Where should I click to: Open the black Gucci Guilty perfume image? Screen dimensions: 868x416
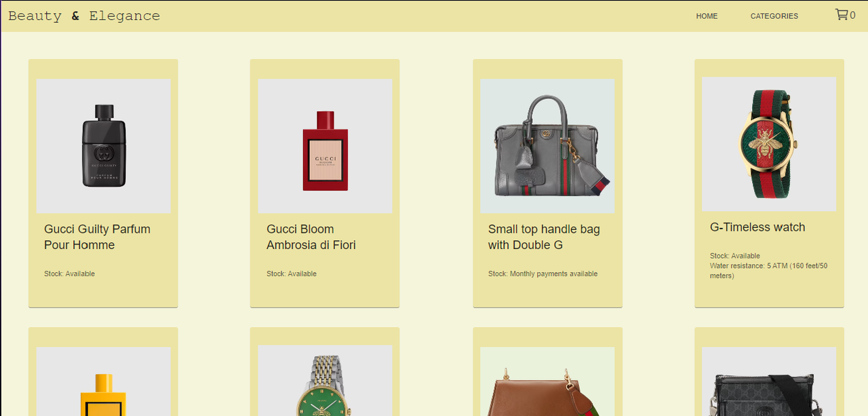[x=104, y=146]
